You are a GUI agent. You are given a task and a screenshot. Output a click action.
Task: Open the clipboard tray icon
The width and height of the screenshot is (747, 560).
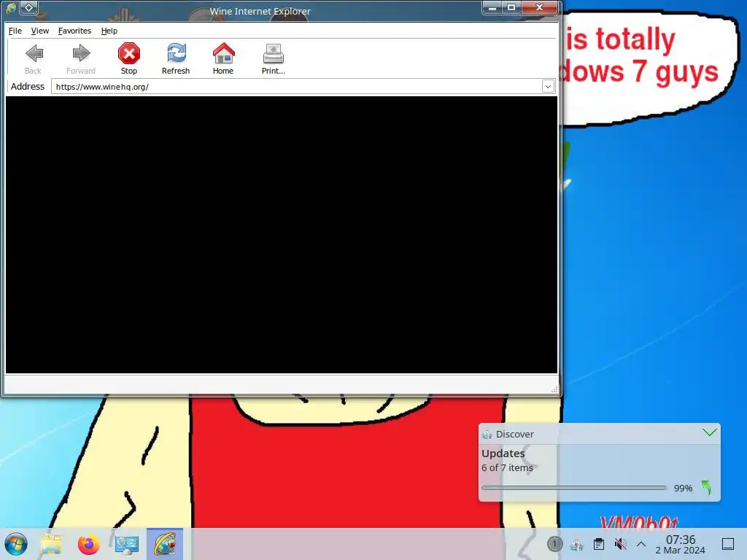tap(599, 544)
